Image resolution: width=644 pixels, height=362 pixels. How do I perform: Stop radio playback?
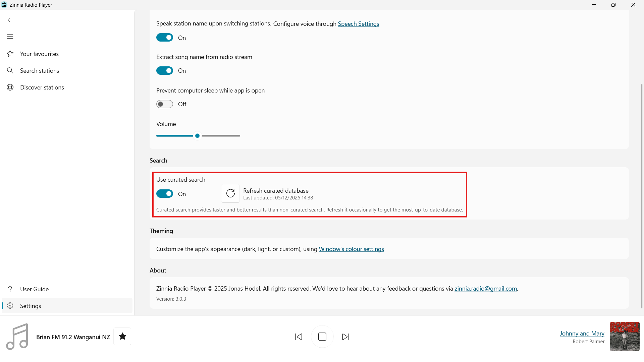pos(322,337)
